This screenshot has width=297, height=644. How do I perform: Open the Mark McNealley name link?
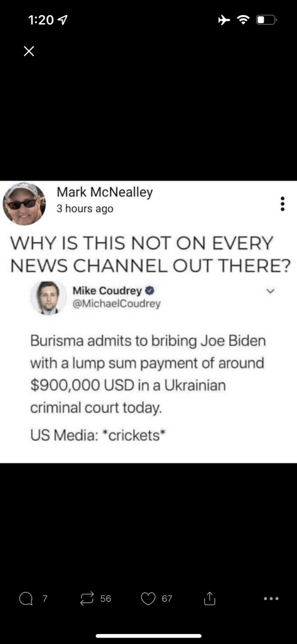click(x=105, y=192)
